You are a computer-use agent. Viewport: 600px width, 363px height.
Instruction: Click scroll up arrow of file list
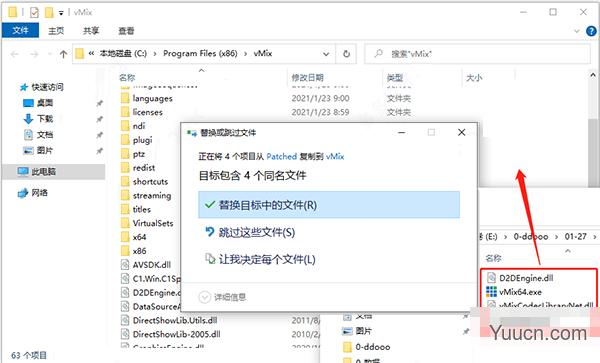[593, 75]
